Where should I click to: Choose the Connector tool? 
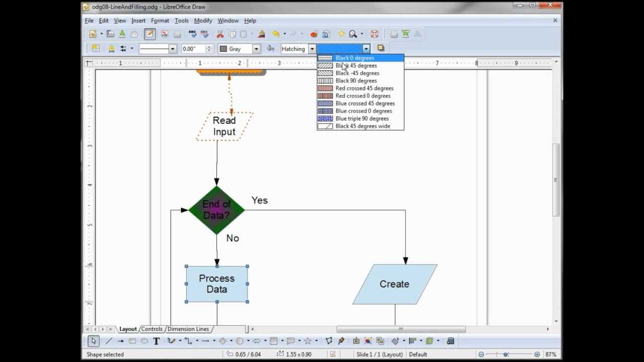pos(188,341)
